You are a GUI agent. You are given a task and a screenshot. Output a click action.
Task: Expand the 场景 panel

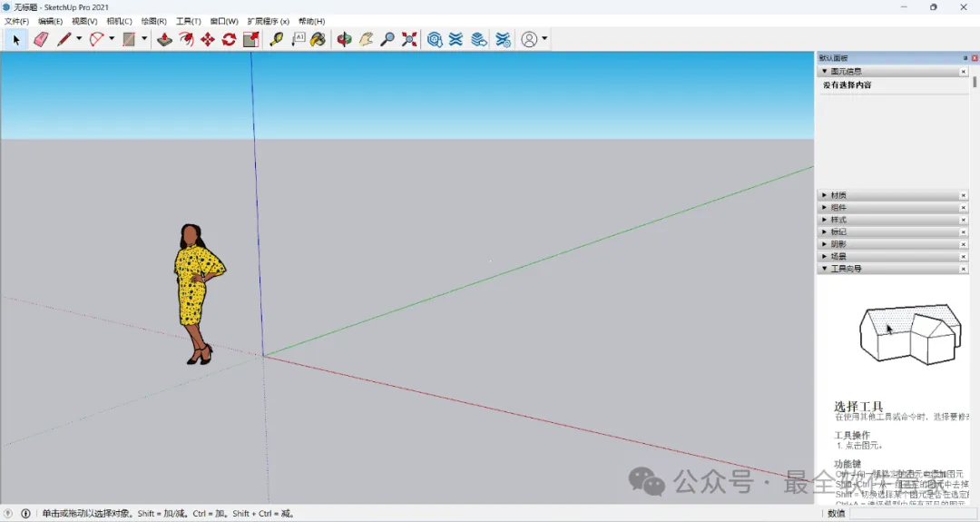tap(824, 256)
